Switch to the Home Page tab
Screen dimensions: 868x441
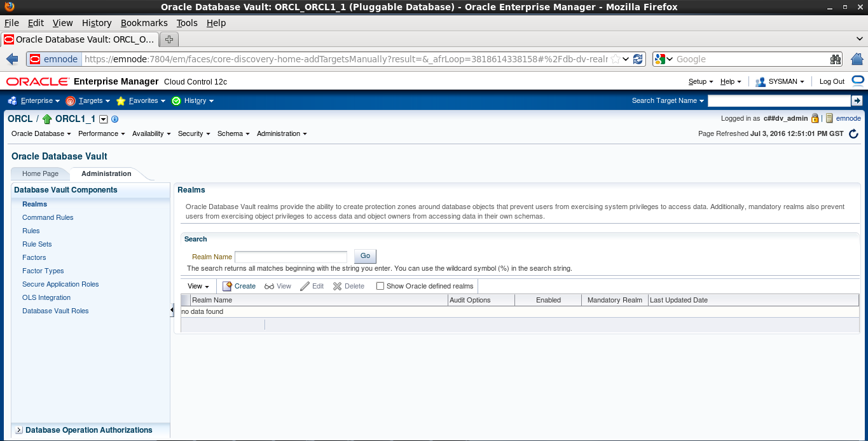click(x=40, y=173)
